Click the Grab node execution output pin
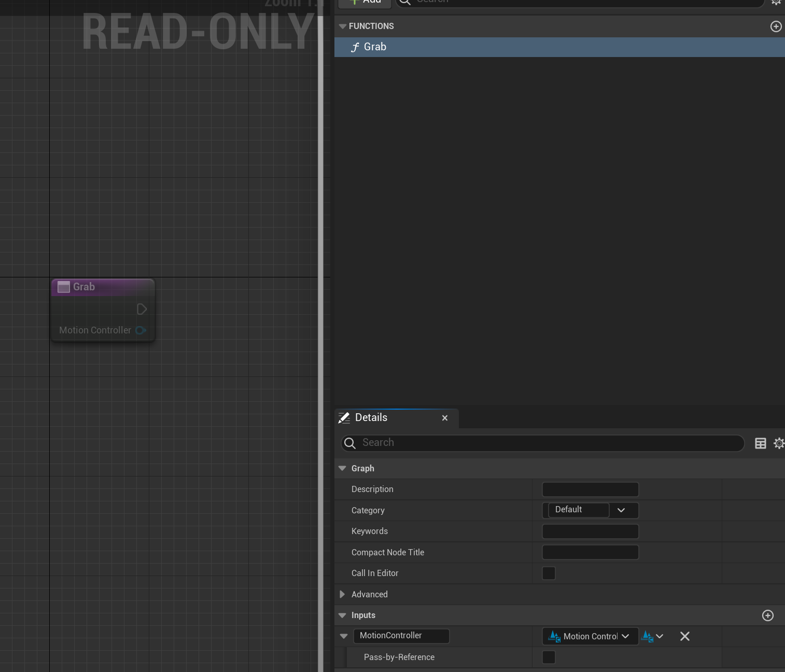This screenshot has height=672, width=785. tap(142, 310)
